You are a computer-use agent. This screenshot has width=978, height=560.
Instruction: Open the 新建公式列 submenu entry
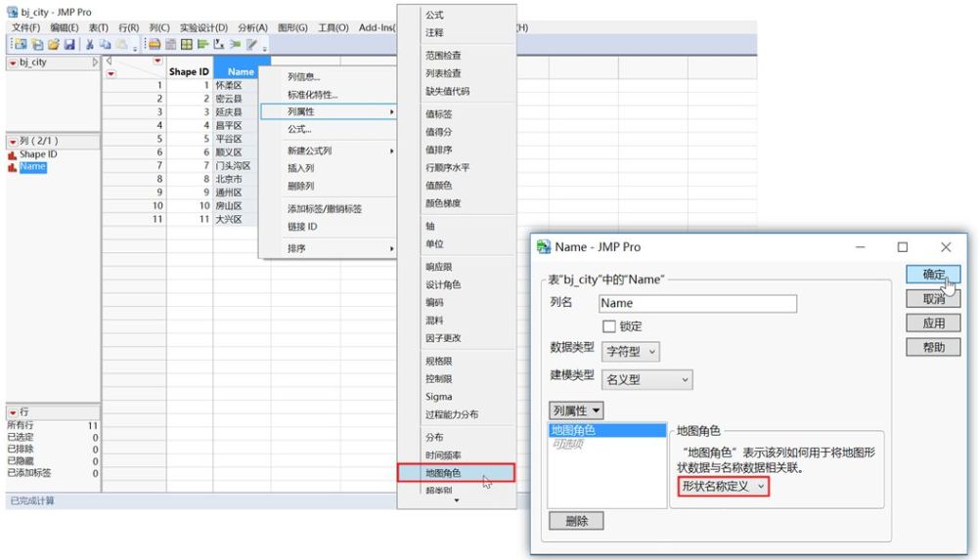click(x=328, y=151)
